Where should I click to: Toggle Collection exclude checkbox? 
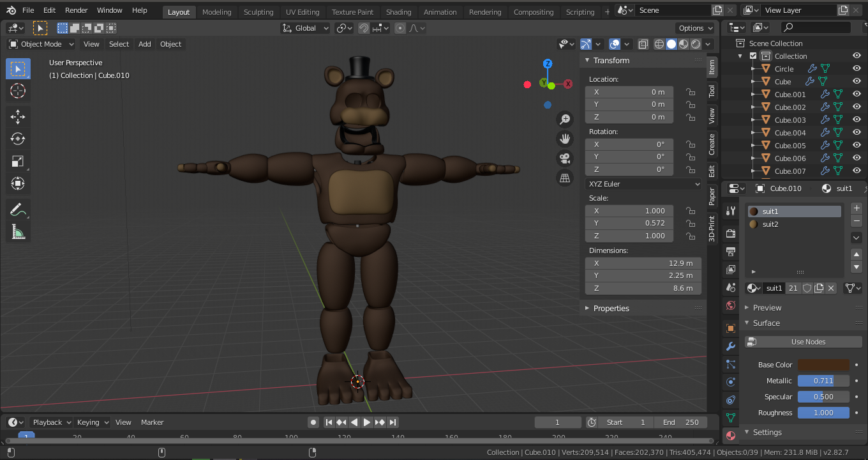point(753,56)
